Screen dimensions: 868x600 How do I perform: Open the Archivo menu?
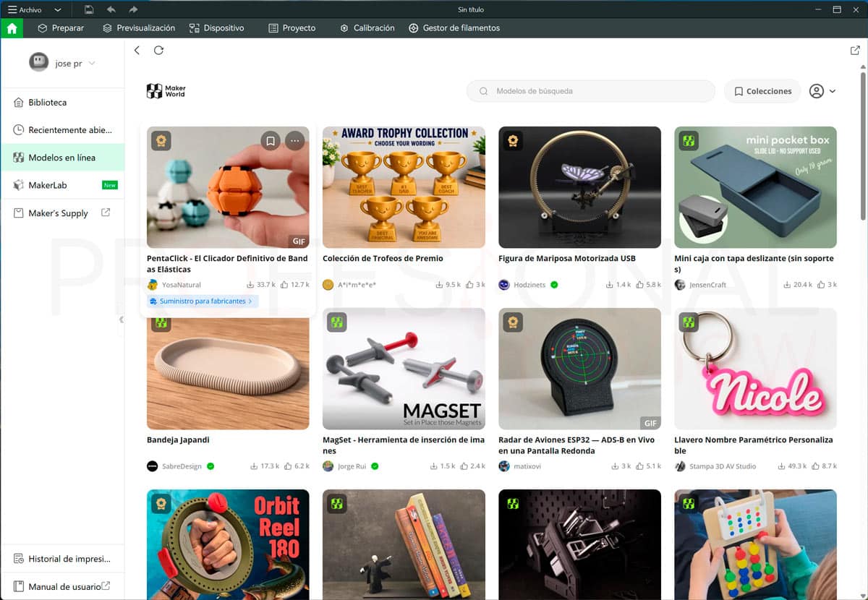(30, 9)
